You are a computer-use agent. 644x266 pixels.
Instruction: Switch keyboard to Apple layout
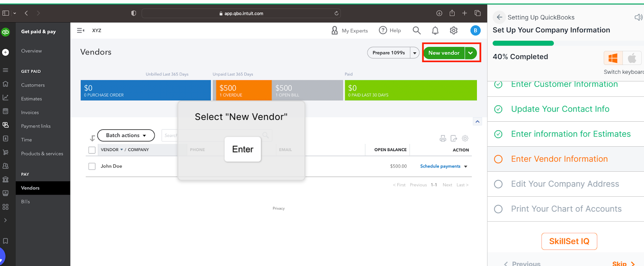tap(632, 58)
